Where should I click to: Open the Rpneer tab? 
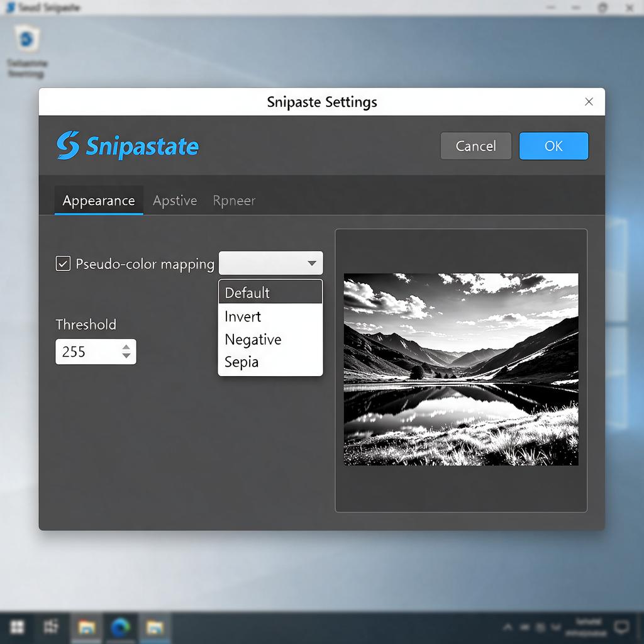pyautogui.click(x=234, y=201)
